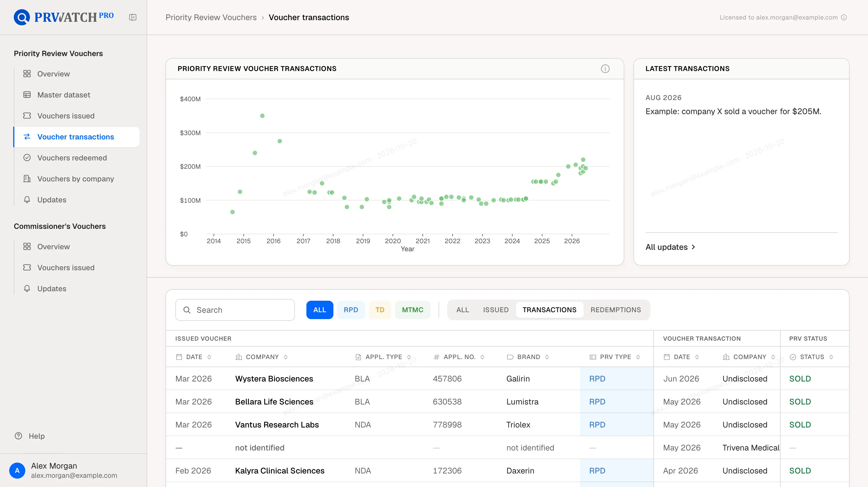Viewport: 868px width, 487px height.
Task: Open Kalyra Clinical Sciences company row
Action: pyautogui.click(x=280, y=471)
